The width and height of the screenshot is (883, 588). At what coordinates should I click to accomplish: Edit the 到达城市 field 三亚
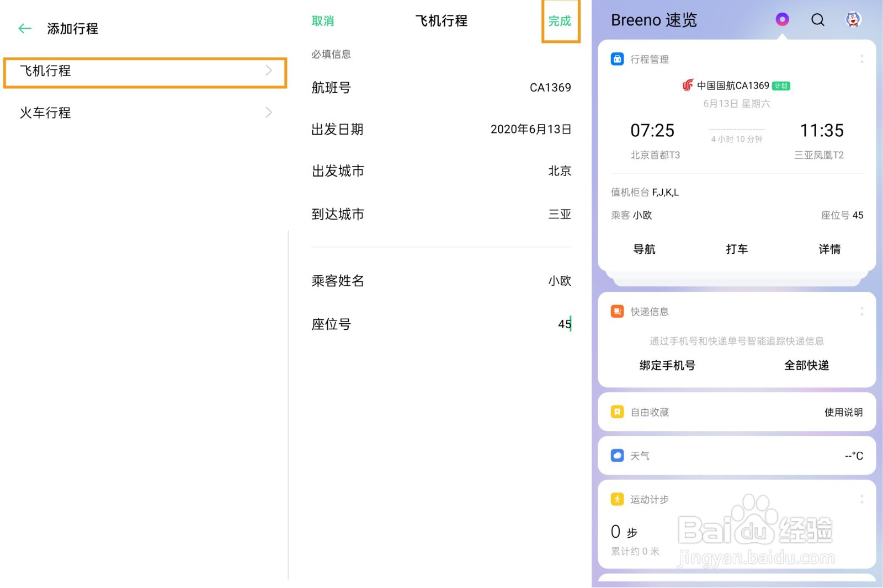tap(441, 214)
